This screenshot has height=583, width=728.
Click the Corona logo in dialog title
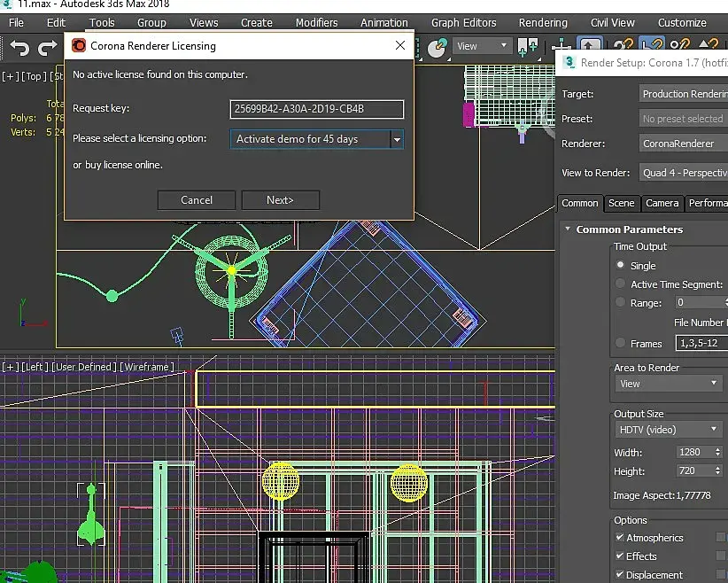79,45
